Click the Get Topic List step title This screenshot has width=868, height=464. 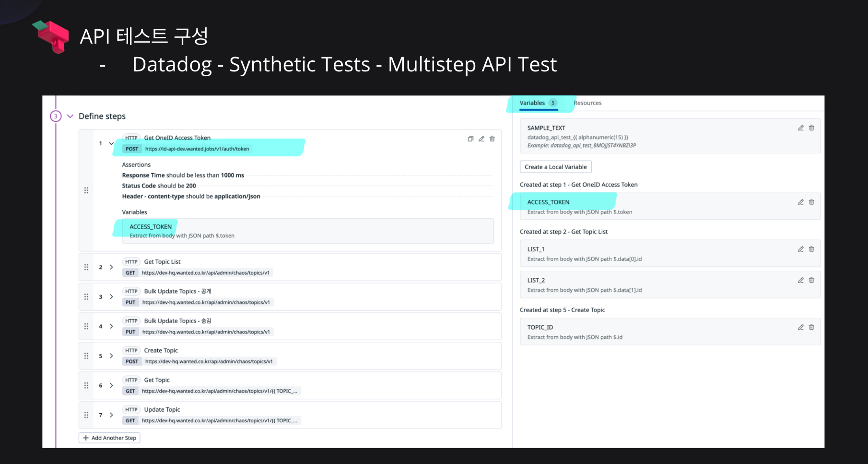click(x=162, y=262)
